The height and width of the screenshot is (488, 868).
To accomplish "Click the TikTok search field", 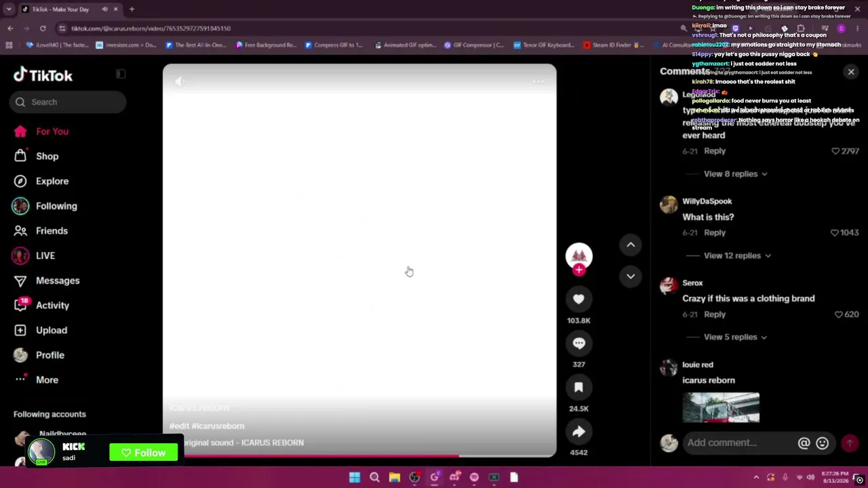I will [68, 102].
